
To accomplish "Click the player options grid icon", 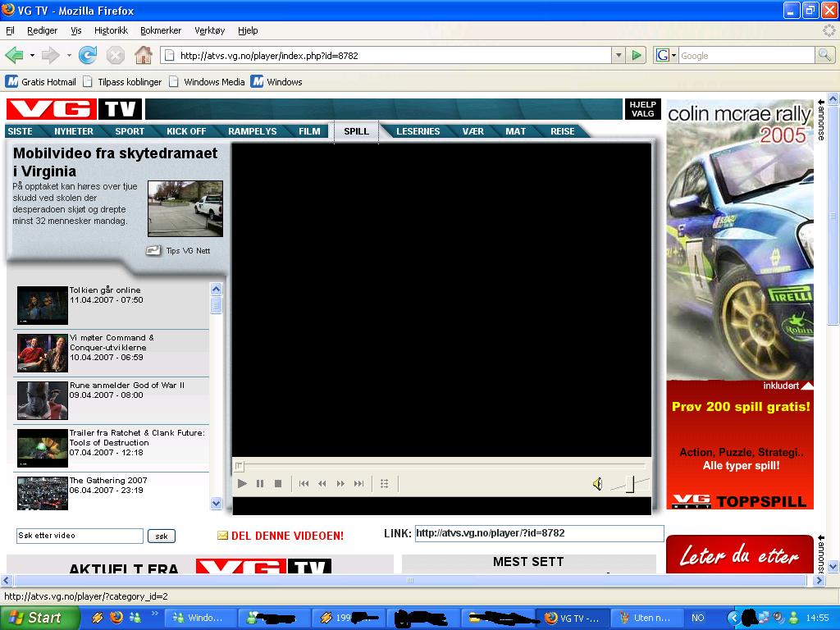I will coord(384,484).
